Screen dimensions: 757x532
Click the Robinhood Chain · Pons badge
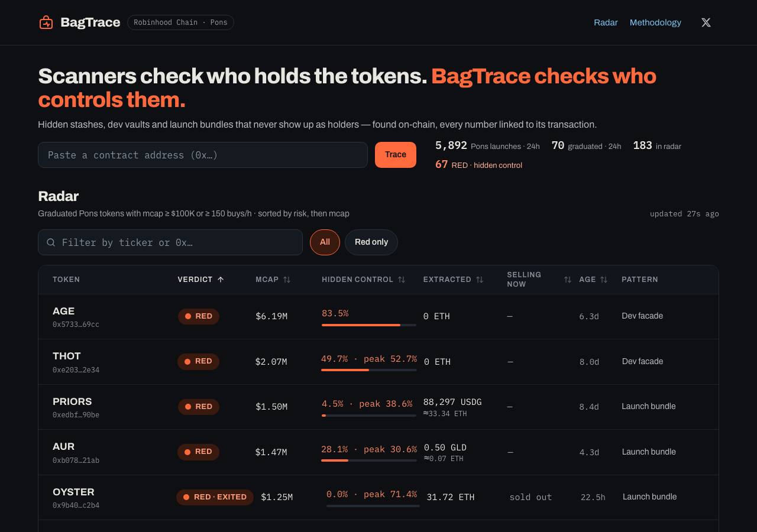[x=180, y=22]
